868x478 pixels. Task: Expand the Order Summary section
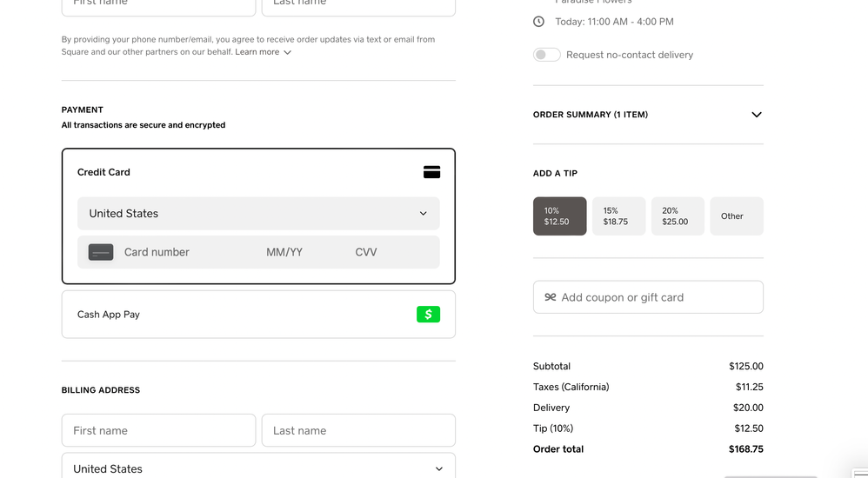pos(756,115)
